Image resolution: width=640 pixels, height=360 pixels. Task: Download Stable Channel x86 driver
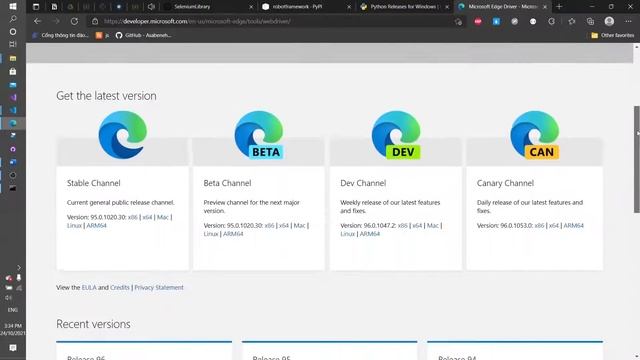pos(133,217)
